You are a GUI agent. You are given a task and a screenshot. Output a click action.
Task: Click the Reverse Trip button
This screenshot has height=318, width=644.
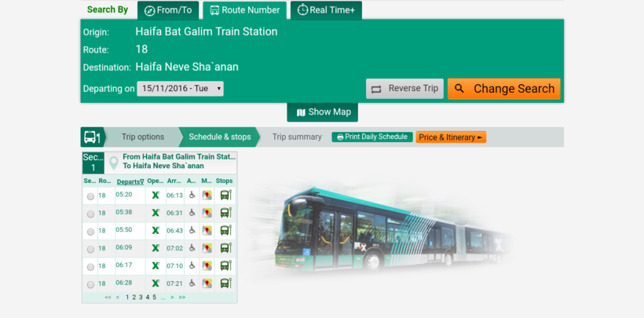[404, 89]
